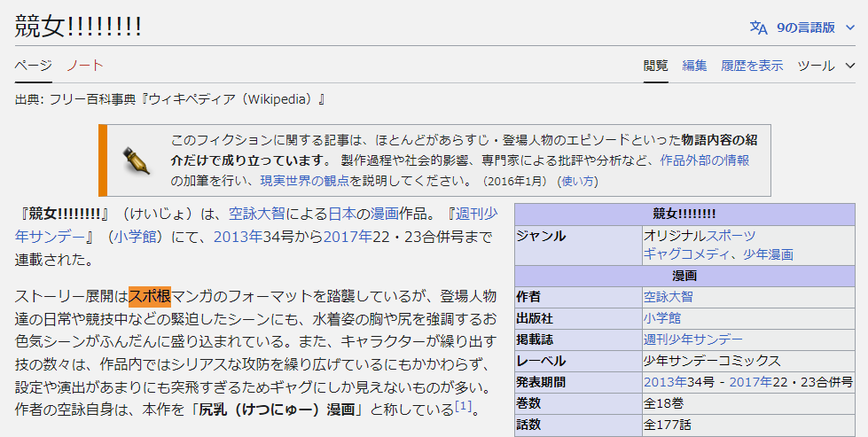Open the 空詠大智 link in intro paragraph

click(257, 214)
